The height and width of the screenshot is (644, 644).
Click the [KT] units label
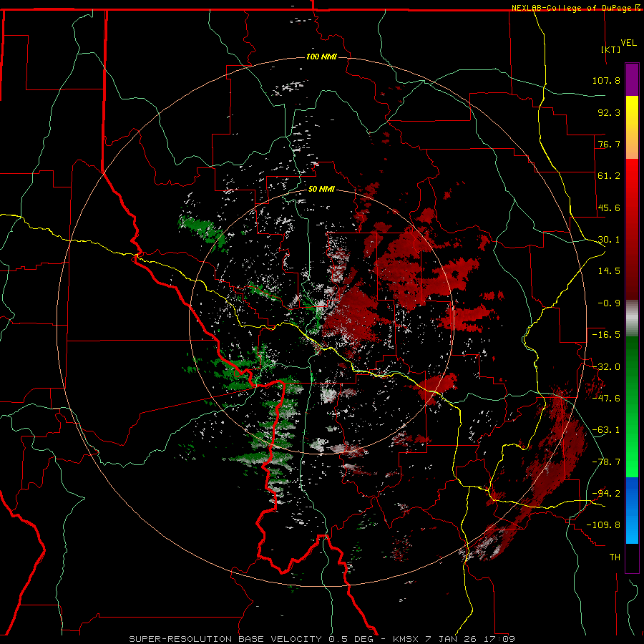[611, 49]
